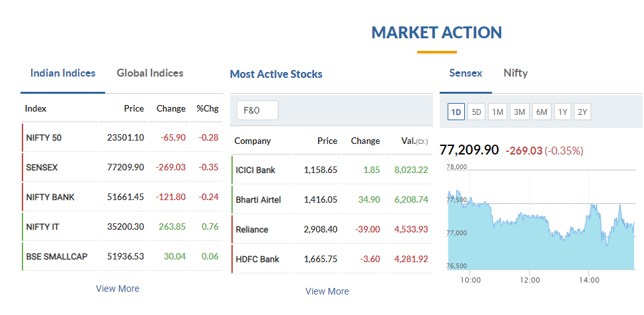Click HDFC Bank value 4,281.92
644x315 pixels.
pyautogui.click(x=411, y=260)
